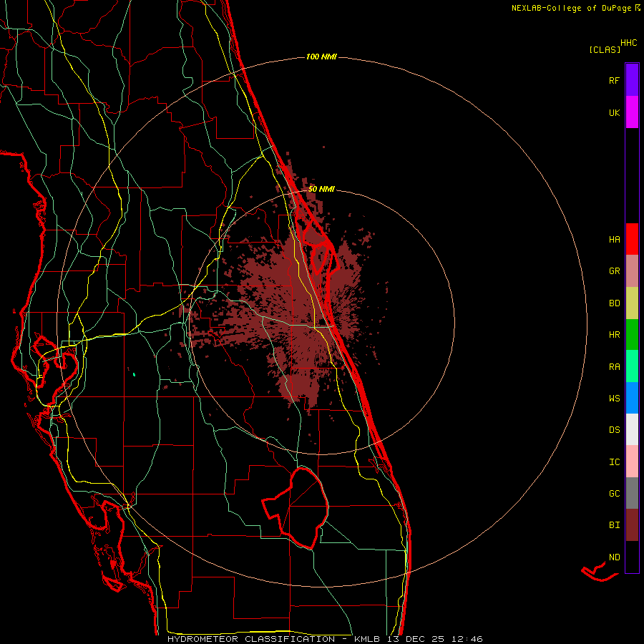
Task: Click the small green rain echo pixel
Action: coord(135,374)
